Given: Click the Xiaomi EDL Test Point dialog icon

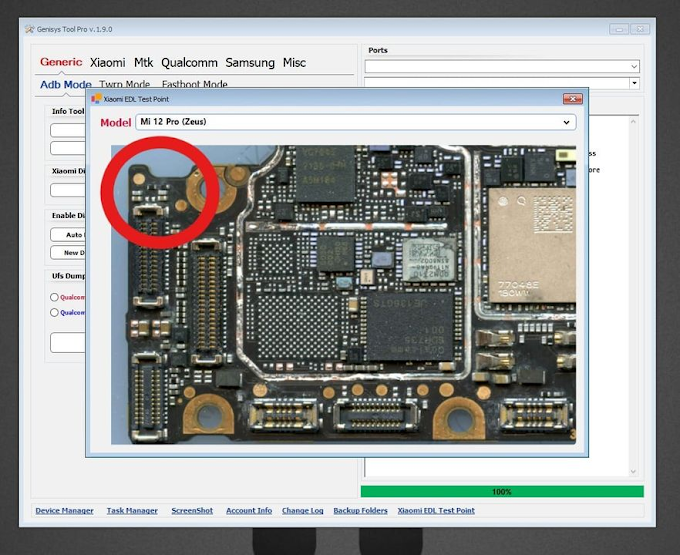Looking at the screenshot, I should (96, 99).
